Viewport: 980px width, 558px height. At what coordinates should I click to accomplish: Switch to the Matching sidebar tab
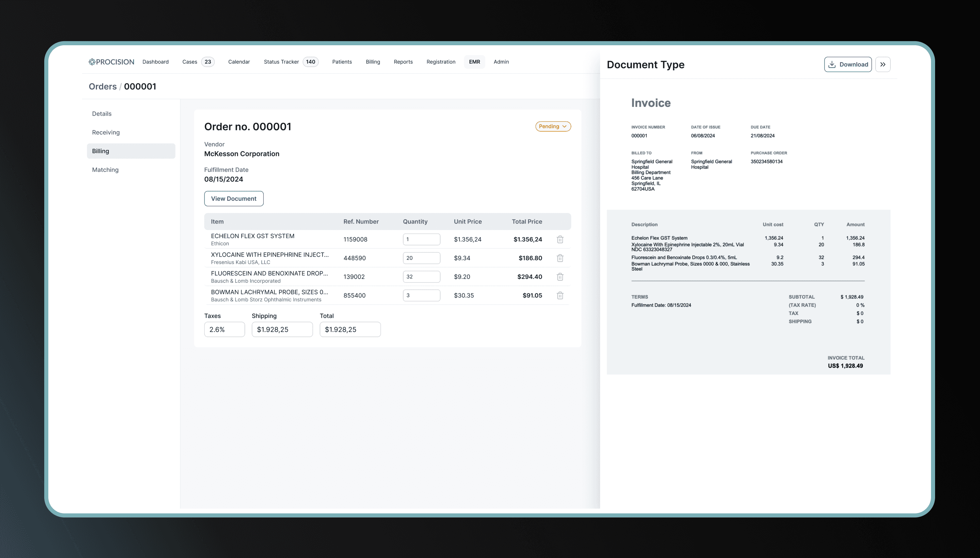(105, 170)
